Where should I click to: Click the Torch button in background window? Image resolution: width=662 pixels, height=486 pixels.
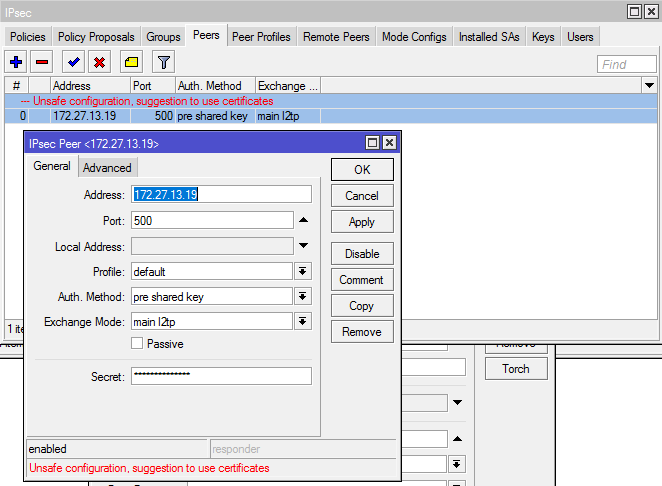point(516,369)
